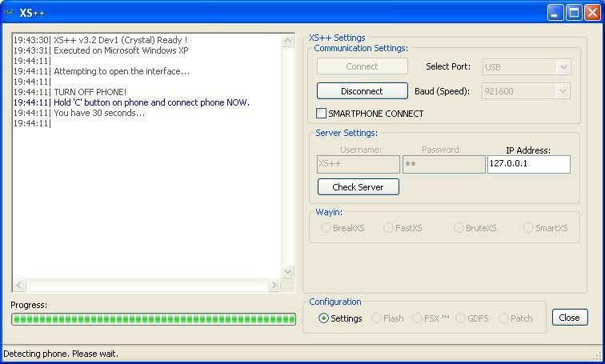Viewport: 605px width, 364px height.
Task: Click the log left scroll arrow
Action: click(x=19, y=286)
